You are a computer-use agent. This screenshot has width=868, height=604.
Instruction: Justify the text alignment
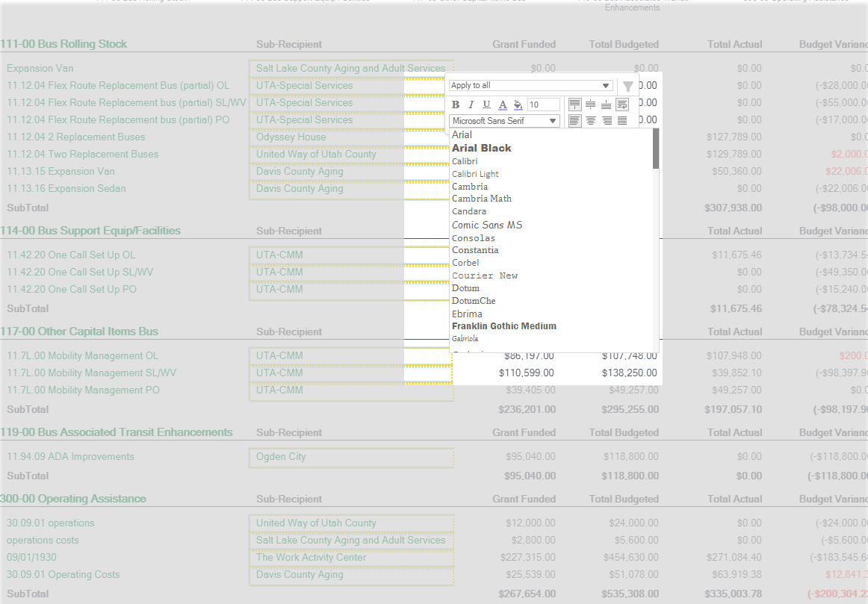point(622,121)
